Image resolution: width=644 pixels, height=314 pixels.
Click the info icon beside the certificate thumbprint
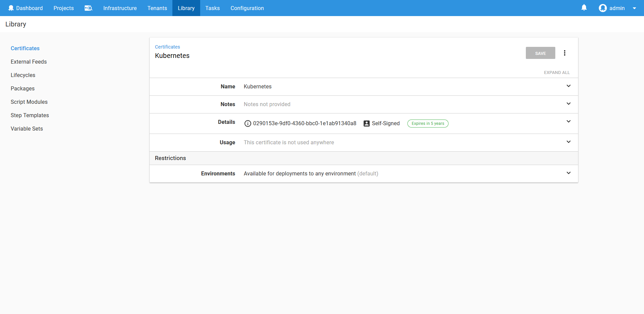tap(248, 124)
